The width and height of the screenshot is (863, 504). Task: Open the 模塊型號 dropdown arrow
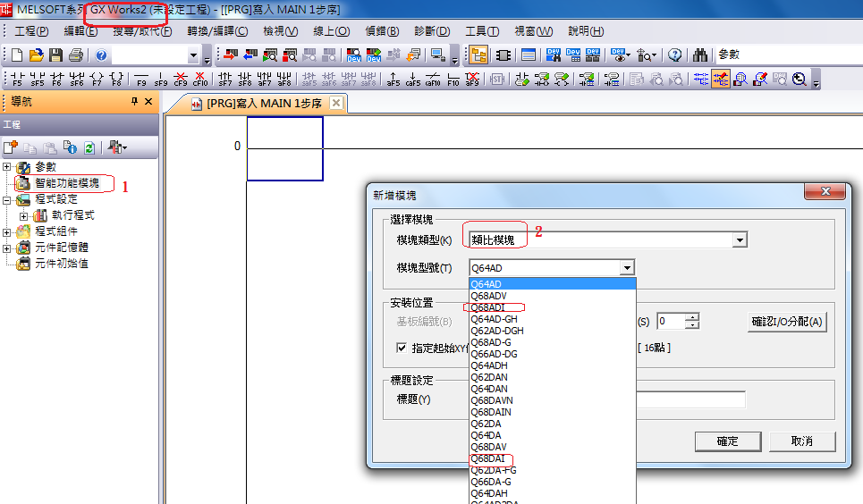tap(627, 268)
